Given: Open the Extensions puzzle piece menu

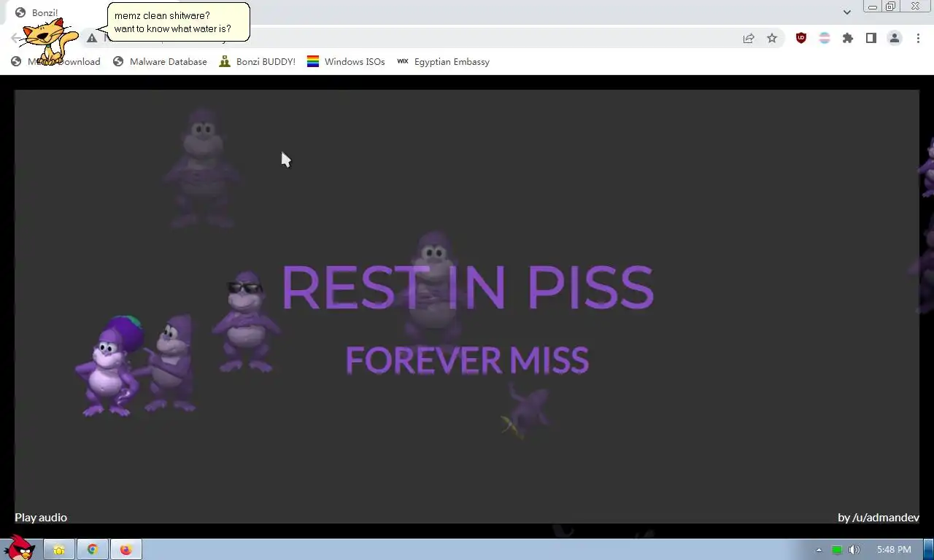Looking at the screenshot, I should pyautogui.click(x=848, y=39).
